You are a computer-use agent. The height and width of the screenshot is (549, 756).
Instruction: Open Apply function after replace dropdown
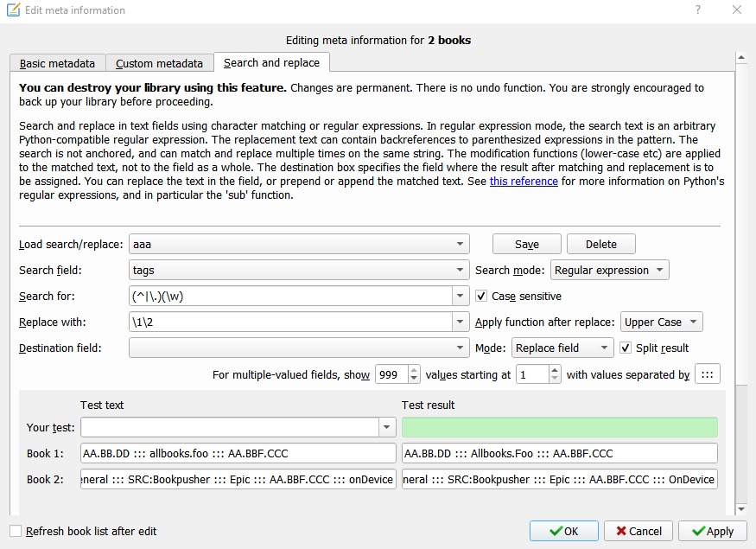661,322
